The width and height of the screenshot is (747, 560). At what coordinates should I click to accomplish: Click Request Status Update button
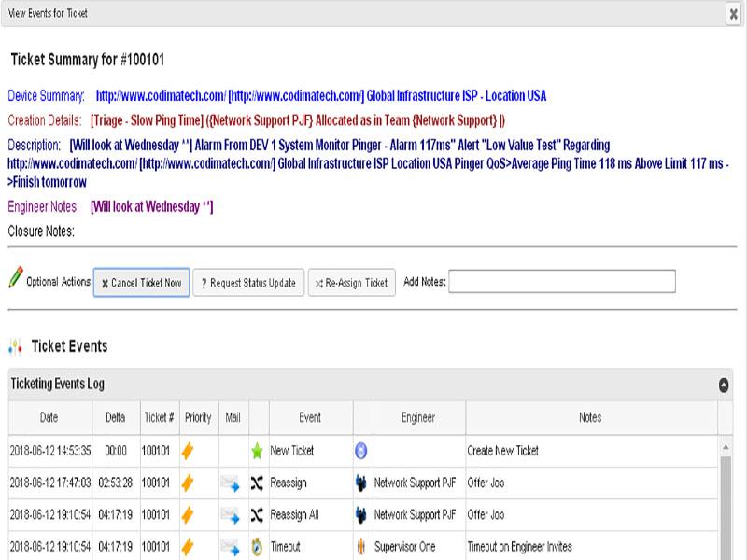[248, 283]
